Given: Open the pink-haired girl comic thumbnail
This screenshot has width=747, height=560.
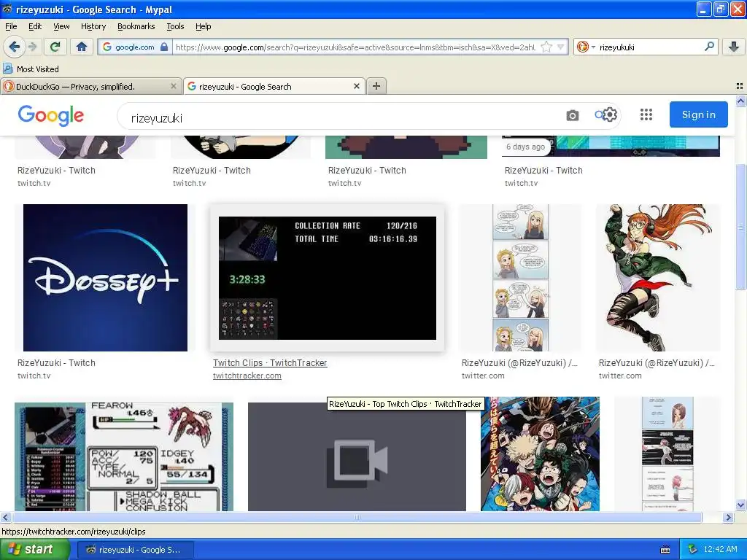Looking at the screenshot, I should tap(667, 454).
